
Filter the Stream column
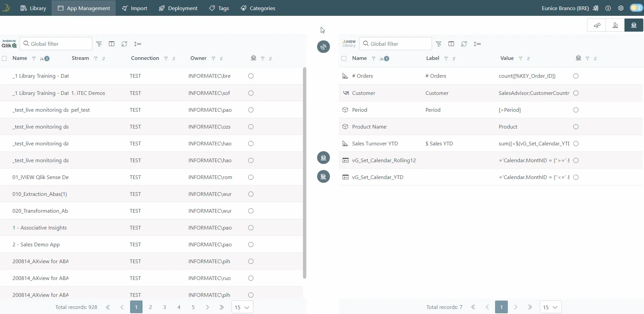click(x=96, y=59)
